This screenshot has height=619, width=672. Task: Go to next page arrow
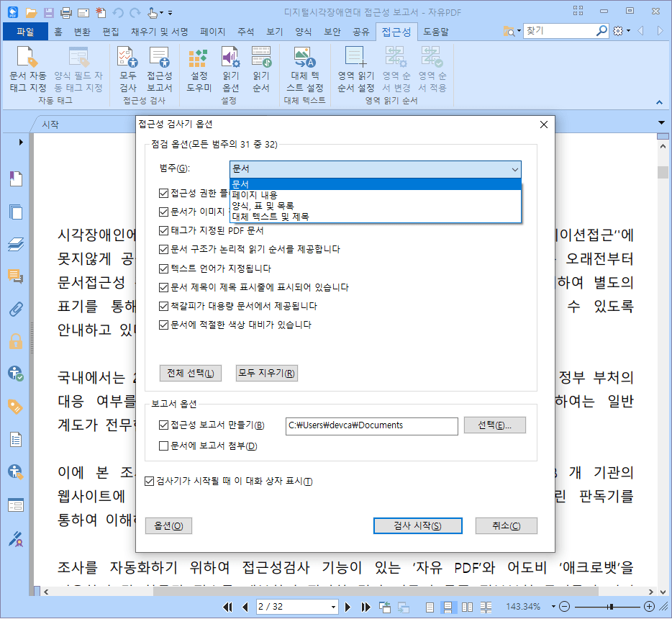coord(348,607)
